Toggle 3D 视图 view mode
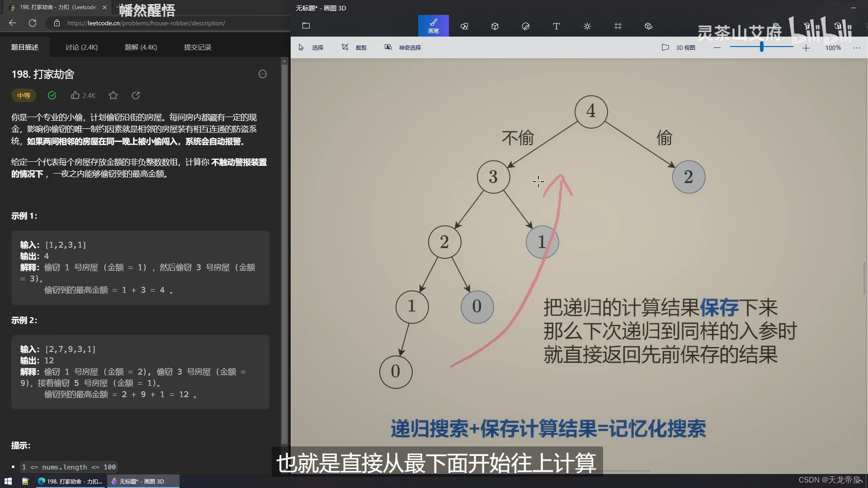Image resolution: width=868 pixels, height=488 pixels. pyautogui.click(x=679, y=47)
